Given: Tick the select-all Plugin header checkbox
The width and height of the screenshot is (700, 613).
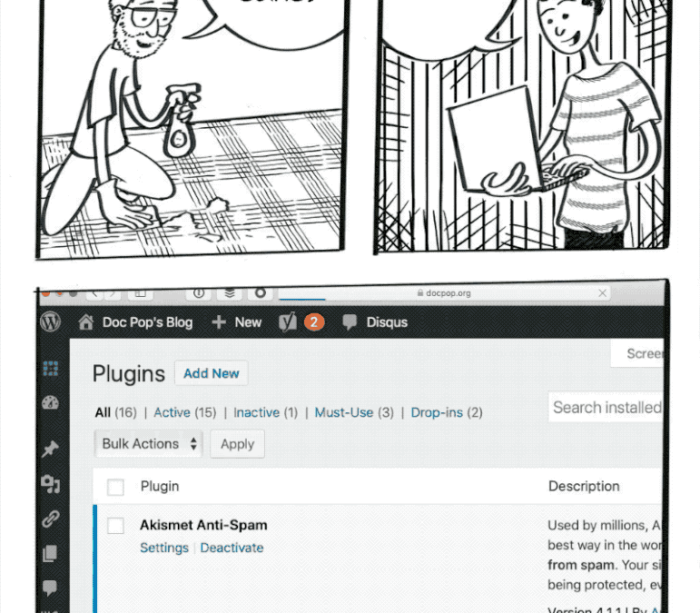Looking at the screenshot, I should [115, 488].
